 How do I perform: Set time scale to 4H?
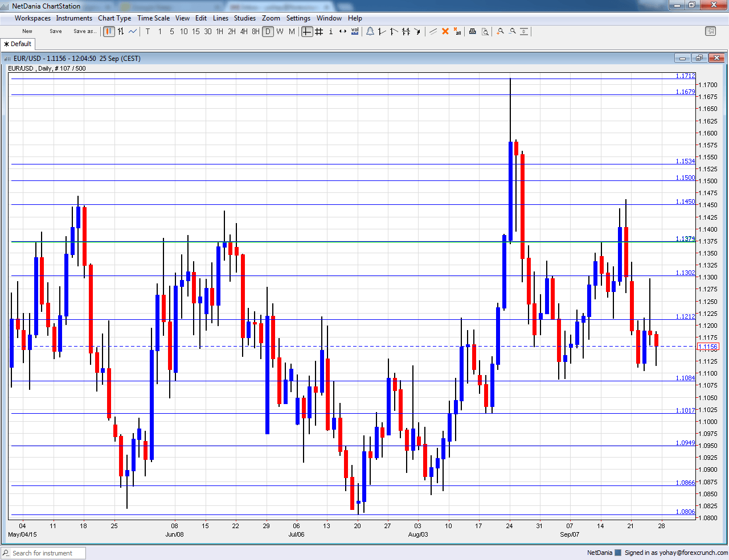point(244,31)
